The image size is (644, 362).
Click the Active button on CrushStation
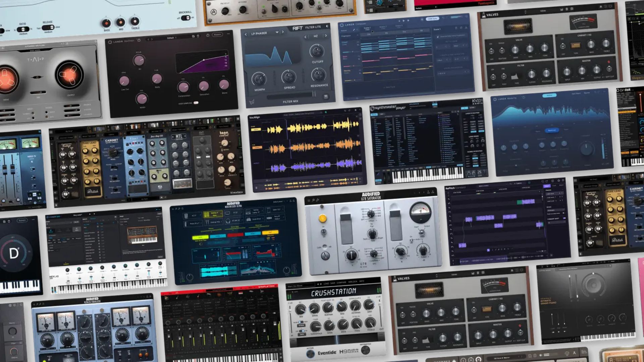pos(311,354)
